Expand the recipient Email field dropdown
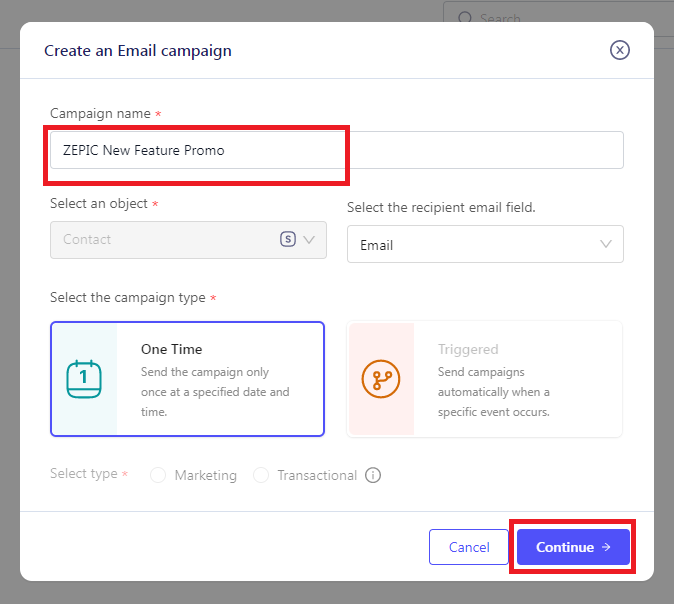Image resolution: width=674 pixels, height=604 pixels. [x=485, y=244]
